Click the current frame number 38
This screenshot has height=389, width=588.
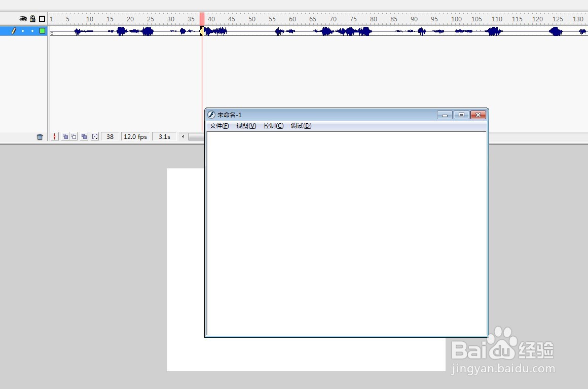pyautogui.click(x=110, y=137)
